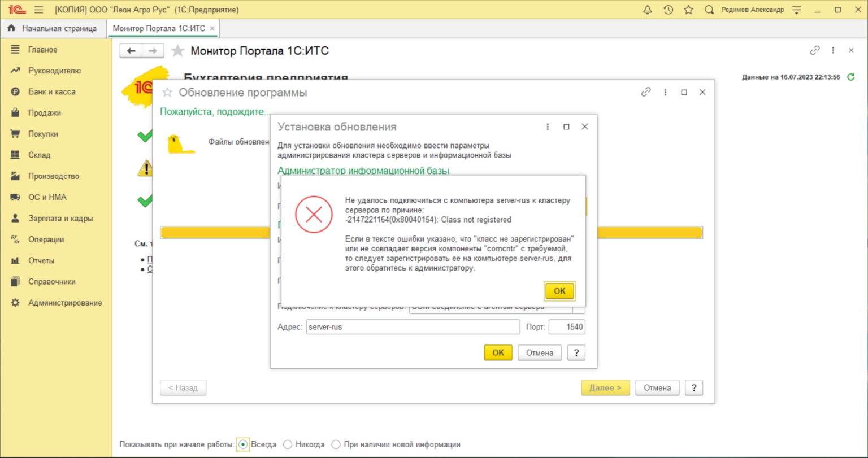
Task: Confirm error message with OK button
Action: [x=559, y=291]
